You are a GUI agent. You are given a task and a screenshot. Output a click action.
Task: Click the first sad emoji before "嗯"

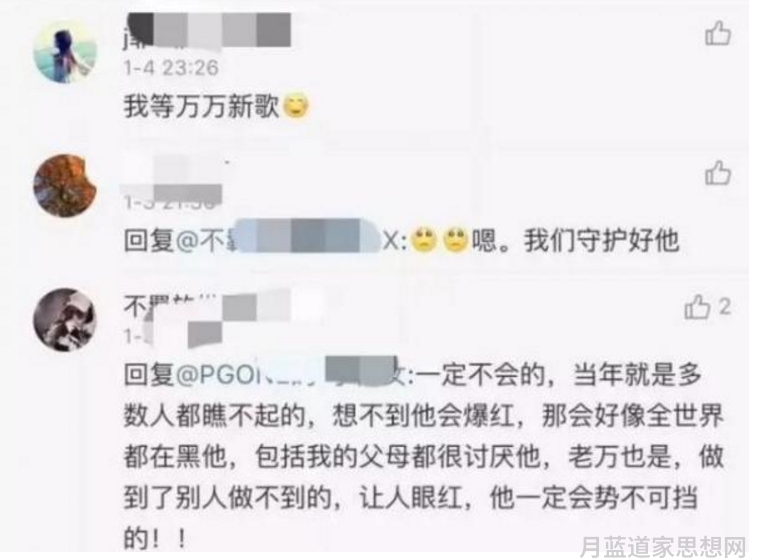[x=424, y=239]
